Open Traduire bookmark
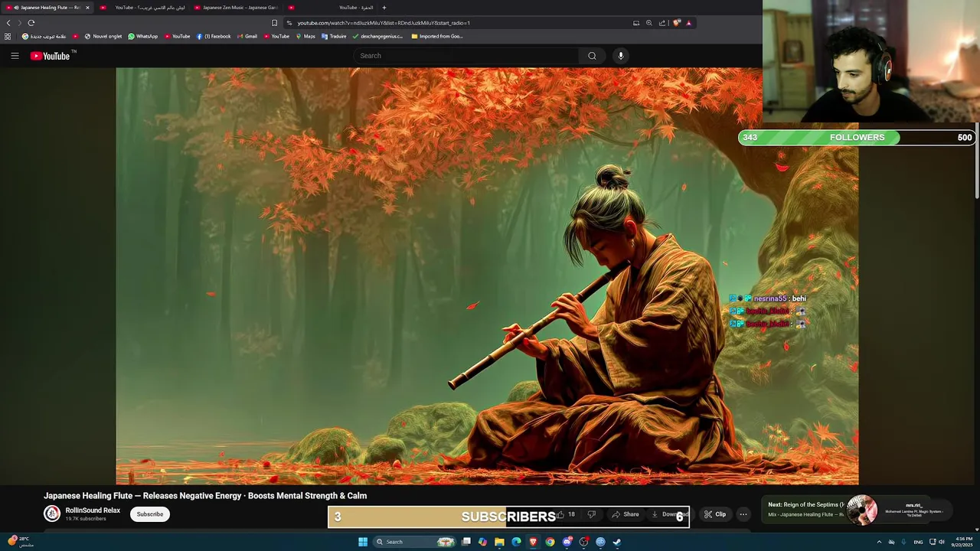Viewport: 980px width, 551px height. pyautogui.click(x=334, y=36)
